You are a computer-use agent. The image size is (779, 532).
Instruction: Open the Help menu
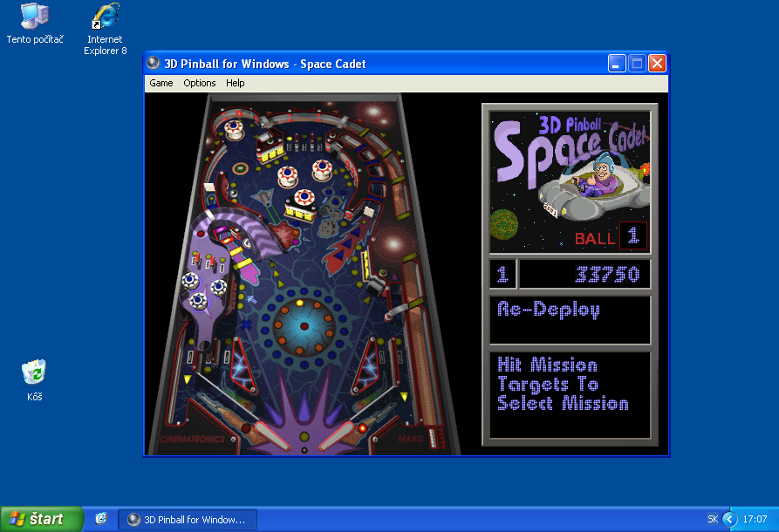(236, 84)
